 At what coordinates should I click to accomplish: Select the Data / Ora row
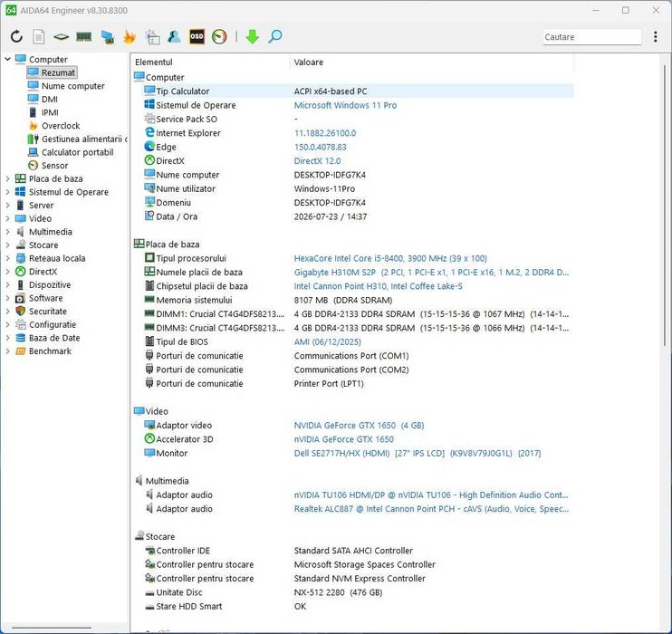(353, 216)
